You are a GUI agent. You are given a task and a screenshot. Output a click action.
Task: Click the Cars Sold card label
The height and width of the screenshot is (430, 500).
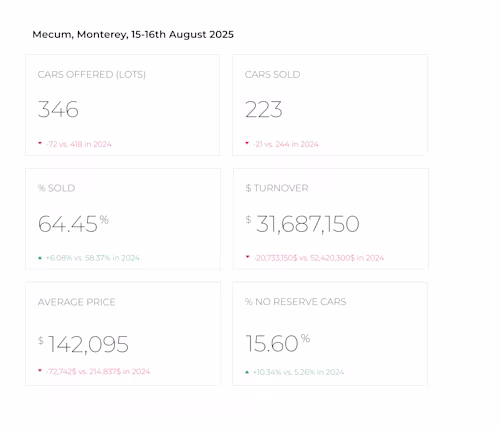(272, 74)
